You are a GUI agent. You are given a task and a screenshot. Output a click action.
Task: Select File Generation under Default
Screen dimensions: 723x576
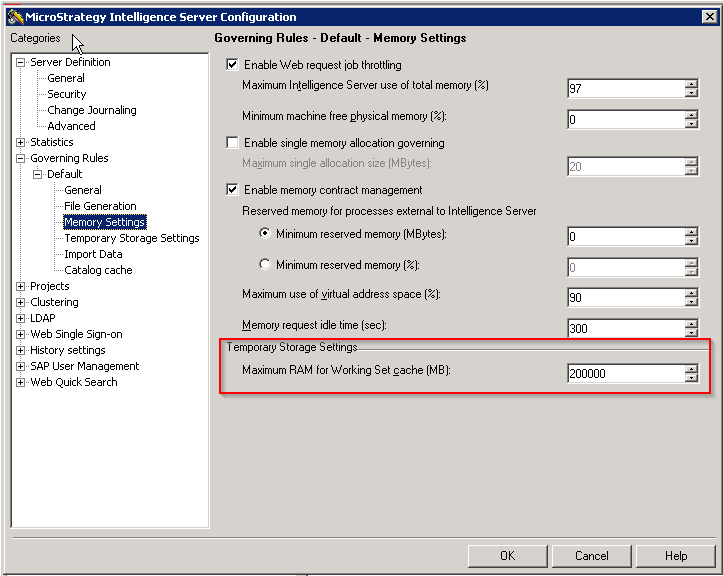pos(100,206)
